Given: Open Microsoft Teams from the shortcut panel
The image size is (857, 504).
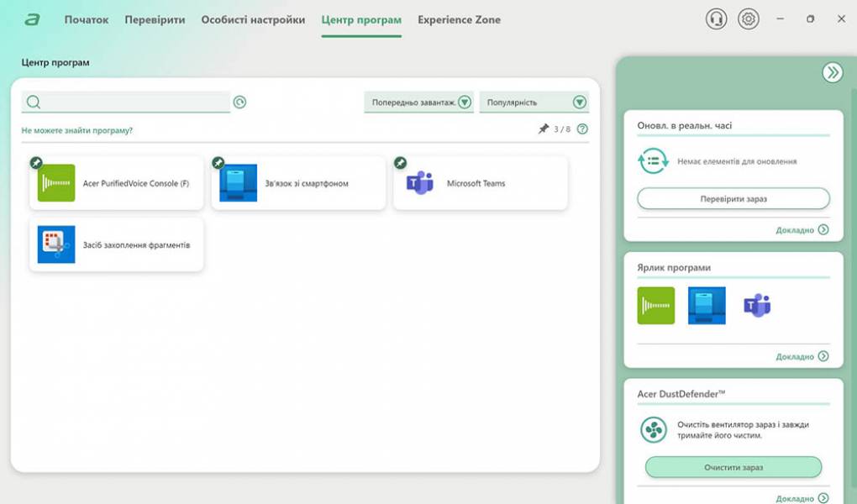Looking at the screenshot, I should pyautogui.click(x=757, y=306).
